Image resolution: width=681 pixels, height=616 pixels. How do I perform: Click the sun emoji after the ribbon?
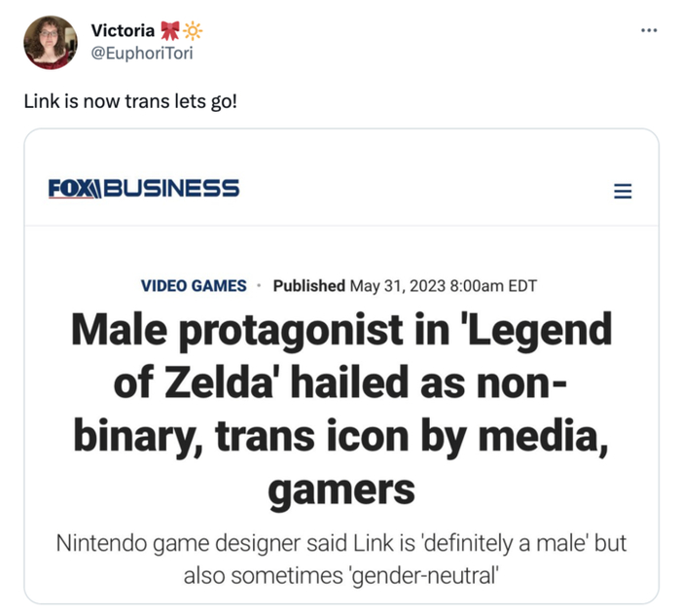coord(192,31)
